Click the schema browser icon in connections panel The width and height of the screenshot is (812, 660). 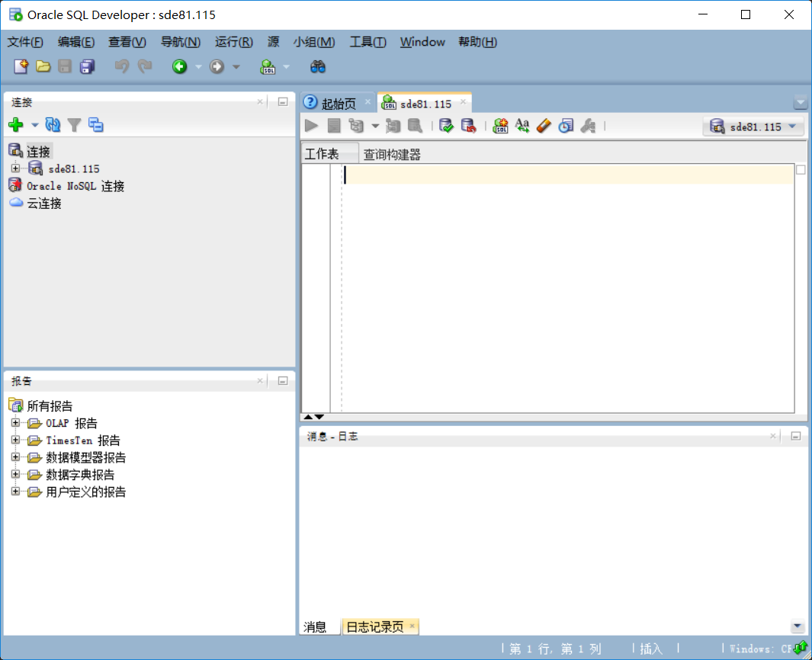96,125
